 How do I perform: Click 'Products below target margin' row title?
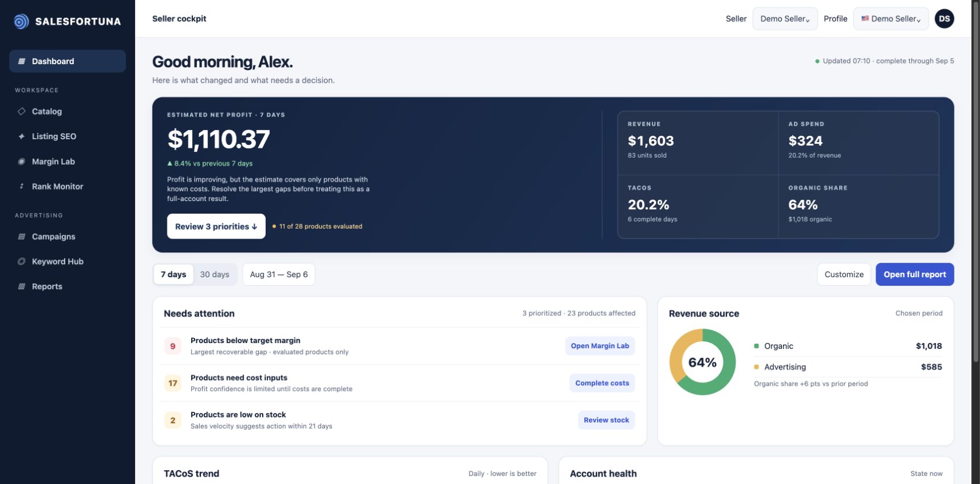pyautogui.click(x=245, y=341)
